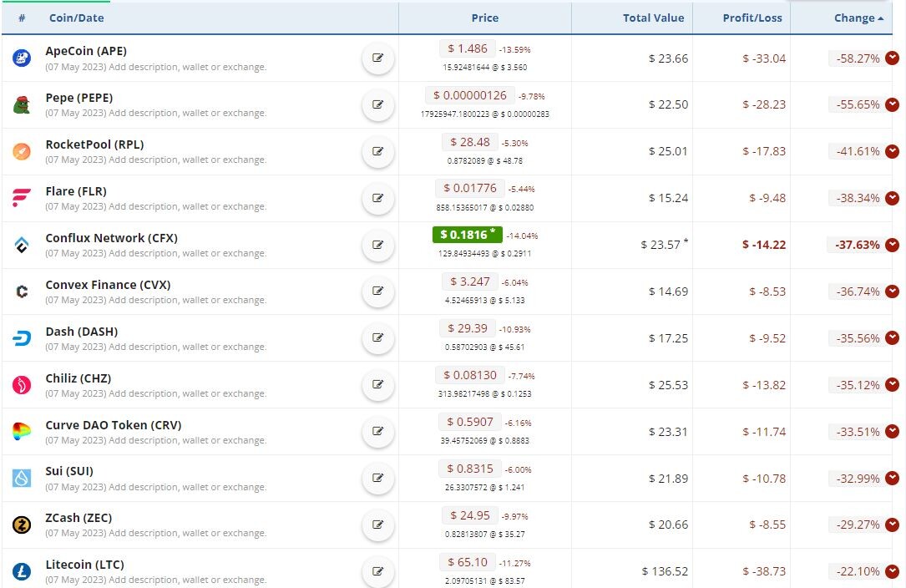The width and height of the screenshot is (906, 588).
Task: Click the Sui (SUI) coin logo
Action: (22, 478)
